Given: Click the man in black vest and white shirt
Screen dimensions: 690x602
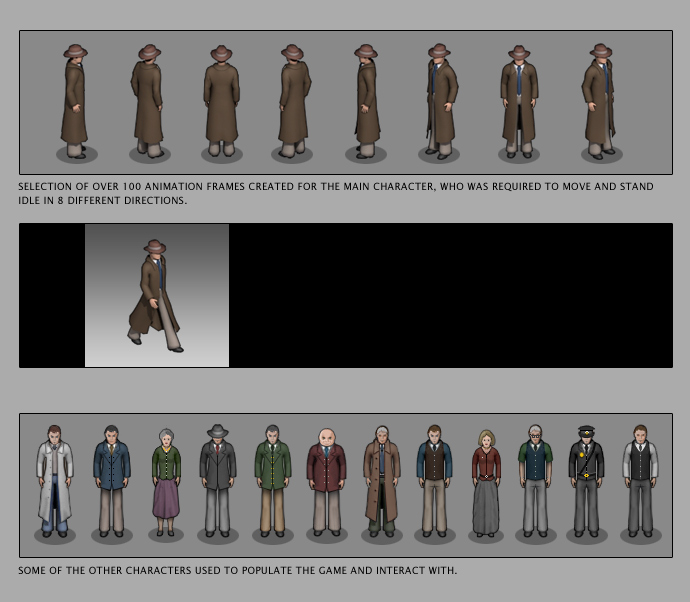Looking at the screenshot, I should (638, 480).
